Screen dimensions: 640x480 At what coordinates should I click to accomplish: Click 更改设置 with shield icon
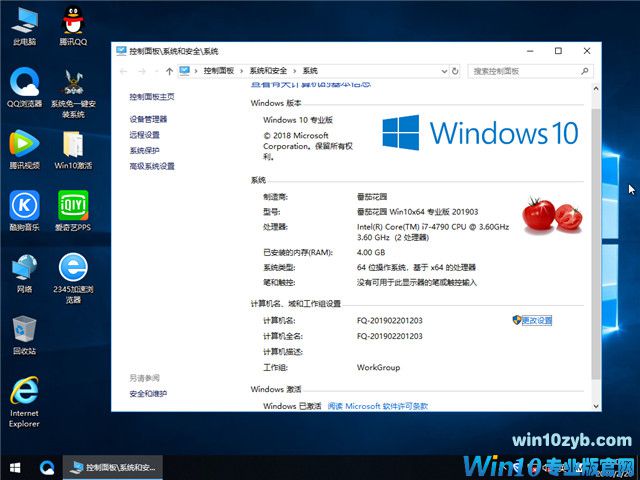(x=532, y=320)
